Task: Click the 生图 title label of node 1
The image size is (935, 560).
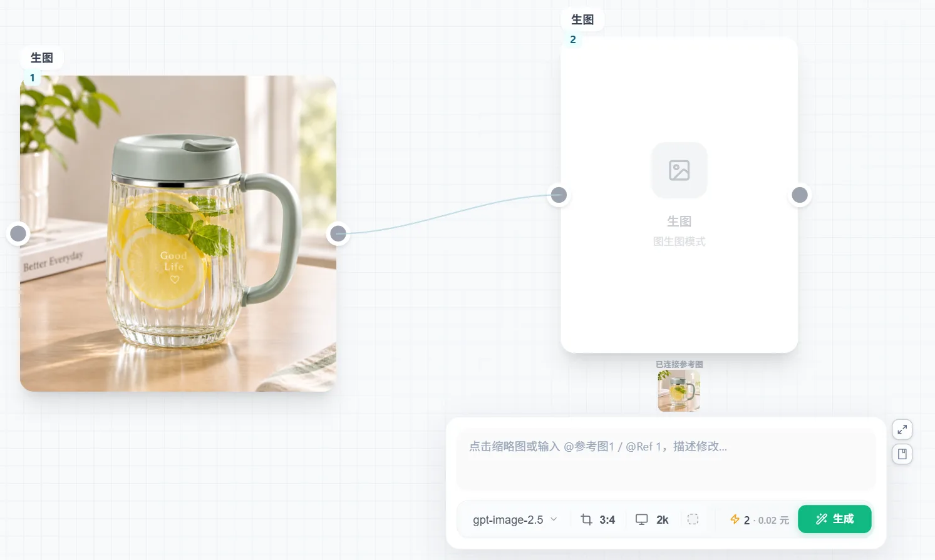Action: click(42, 58)
